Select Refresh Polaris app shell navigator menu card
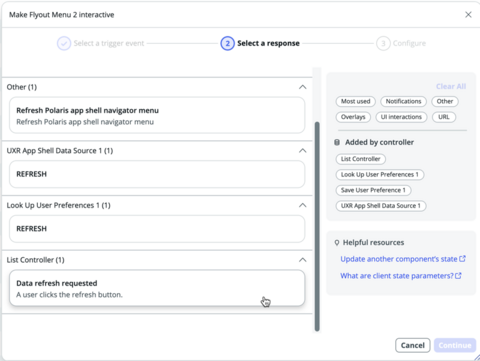 click(x=157, y=115)
